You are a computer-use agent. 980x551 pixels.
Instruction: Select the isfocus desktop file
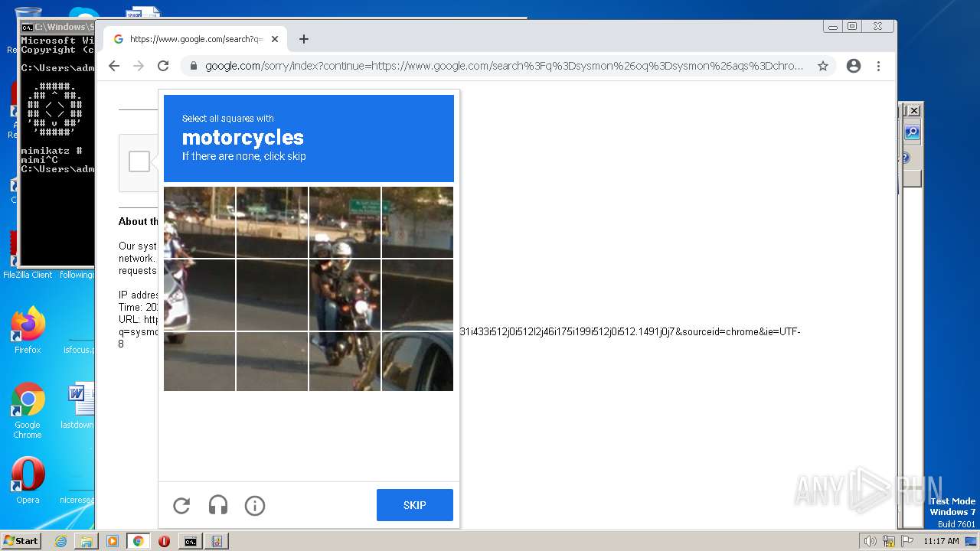click(x=78, y=350)
